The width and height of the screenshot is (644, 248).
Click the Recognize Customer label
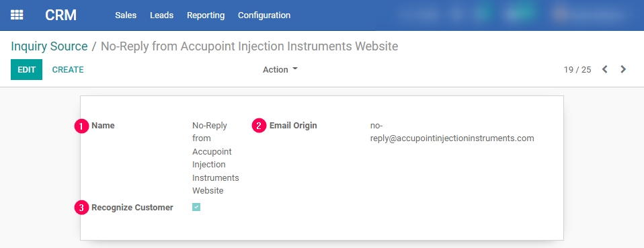coord(132,208)
